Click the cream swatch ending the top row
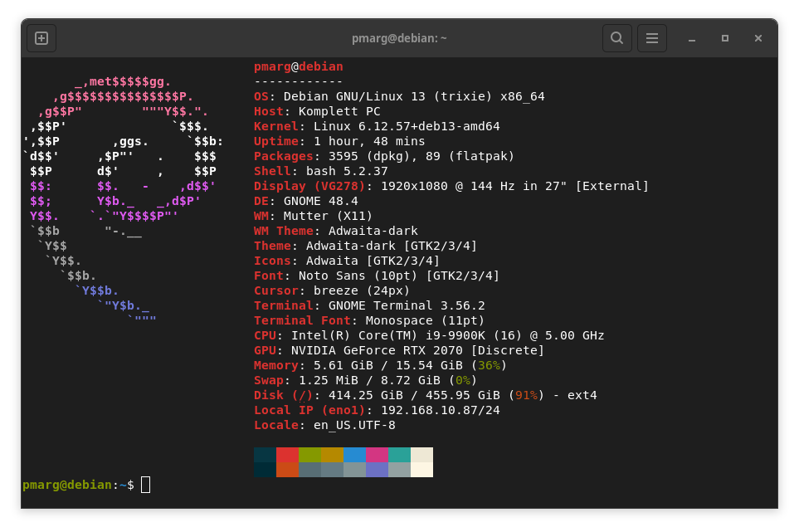This screenshot has height=532, width=799. [x=421, y=455]
